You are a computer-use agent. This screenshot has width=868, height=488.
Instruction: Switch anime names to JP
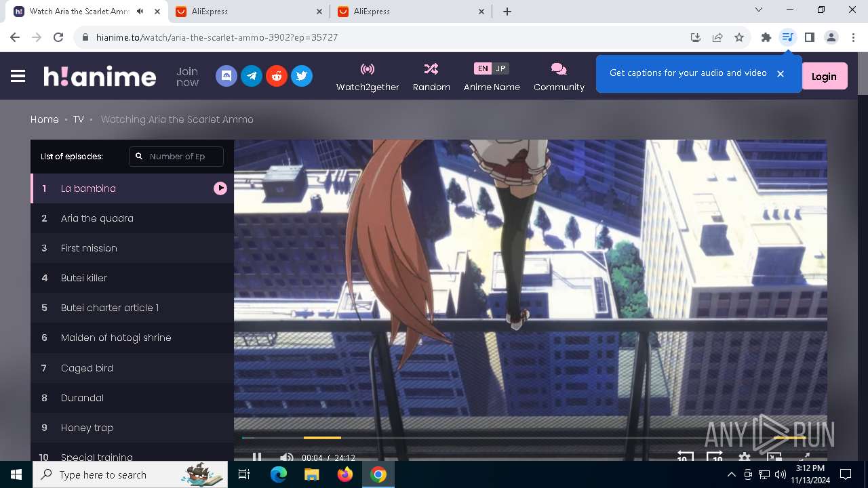click(500, 68)
